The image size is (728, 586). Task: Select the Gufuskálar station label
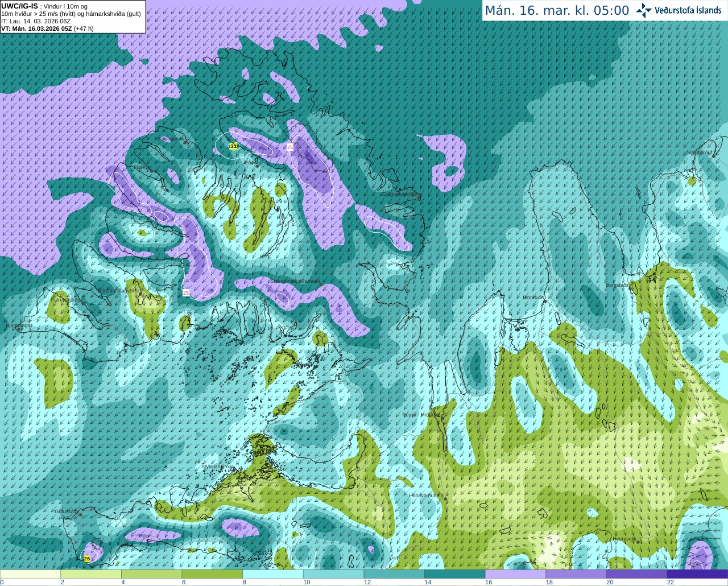pos(66,511)
